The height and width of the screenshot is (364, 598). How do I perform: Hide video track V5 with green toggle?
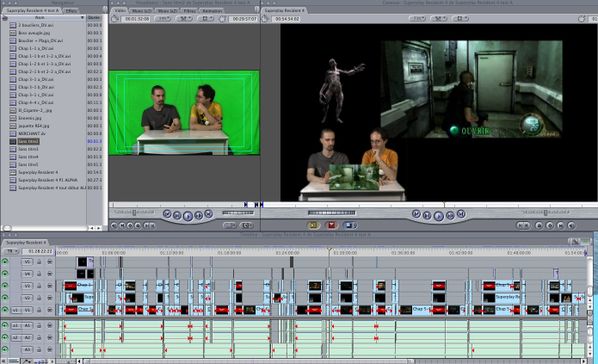5,261
